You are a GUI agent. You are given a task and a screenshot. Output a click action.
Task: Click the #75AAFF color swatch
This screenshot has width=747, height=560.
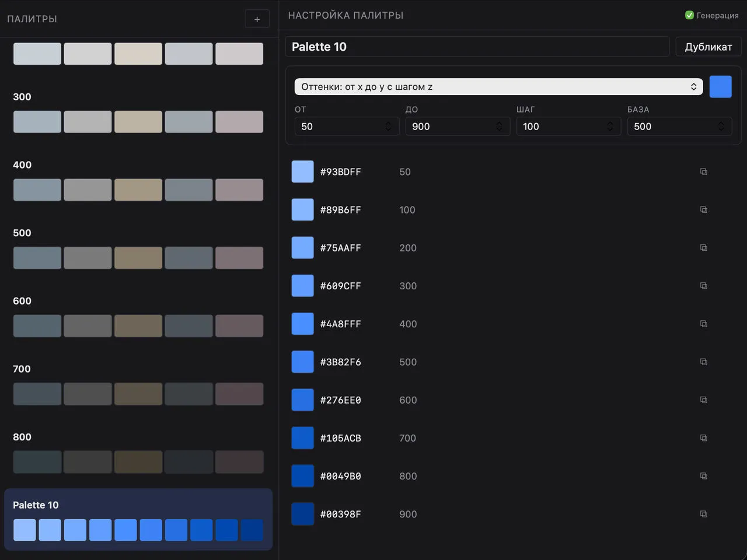tap(303, 248)
